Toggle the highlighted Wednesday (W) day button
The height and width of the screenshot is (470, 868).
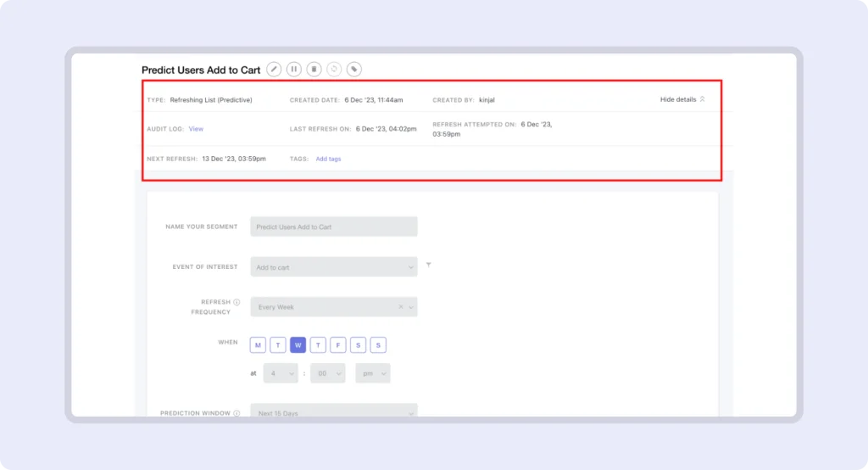(x=298, y=344)
